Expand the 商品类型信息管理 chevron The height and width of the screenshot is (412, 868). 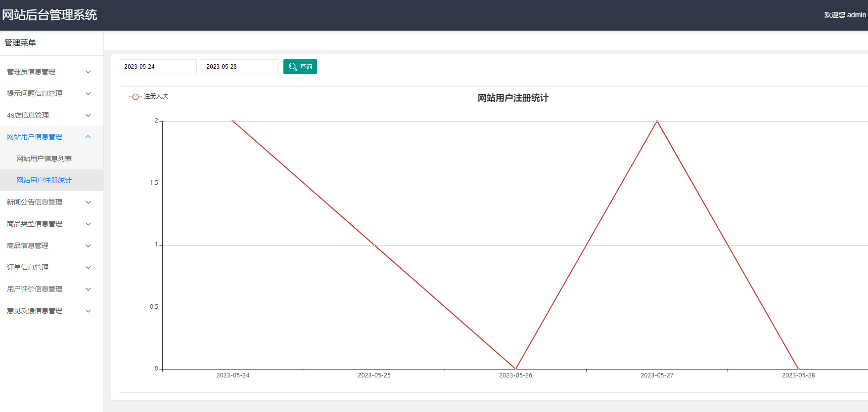pos(88,224)
